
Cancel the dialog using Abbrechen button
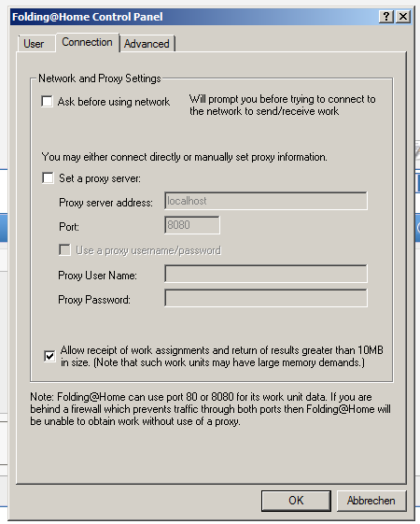(371, 501)
